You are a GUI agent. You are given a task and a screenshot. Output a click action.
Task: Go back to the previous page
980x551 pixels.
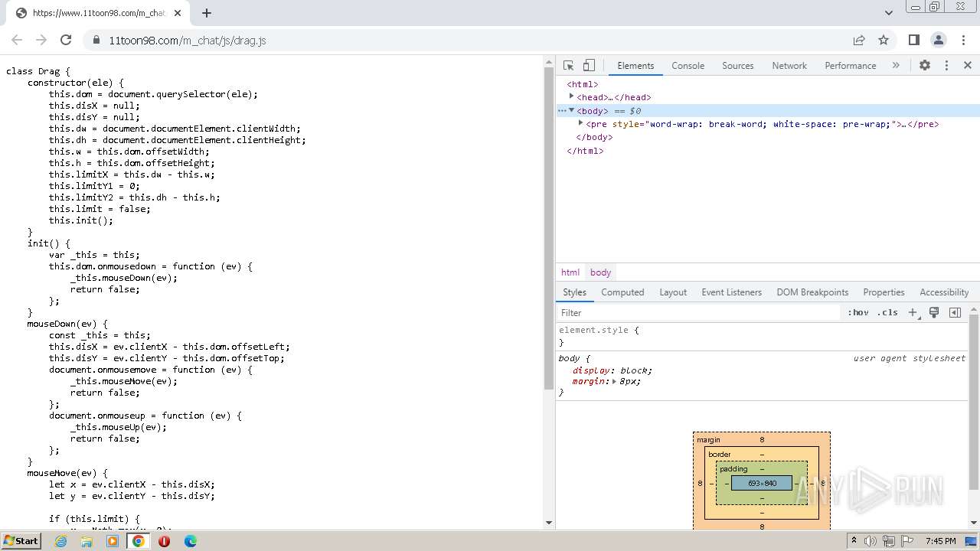[x=17, y=40]
